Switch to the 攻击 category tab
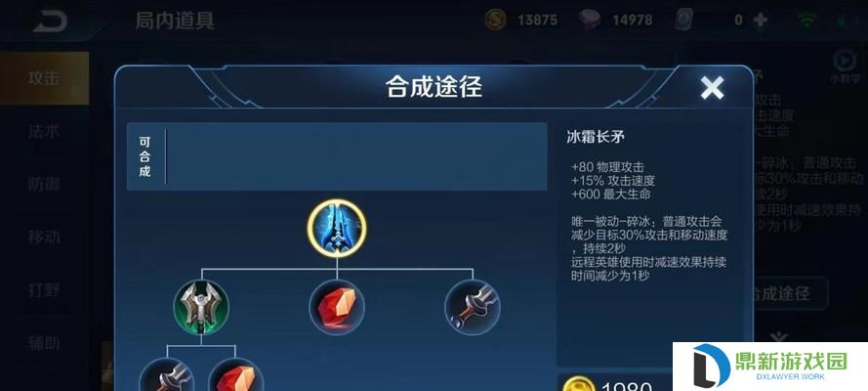868x391 pixels. click(x=44, y=78)
